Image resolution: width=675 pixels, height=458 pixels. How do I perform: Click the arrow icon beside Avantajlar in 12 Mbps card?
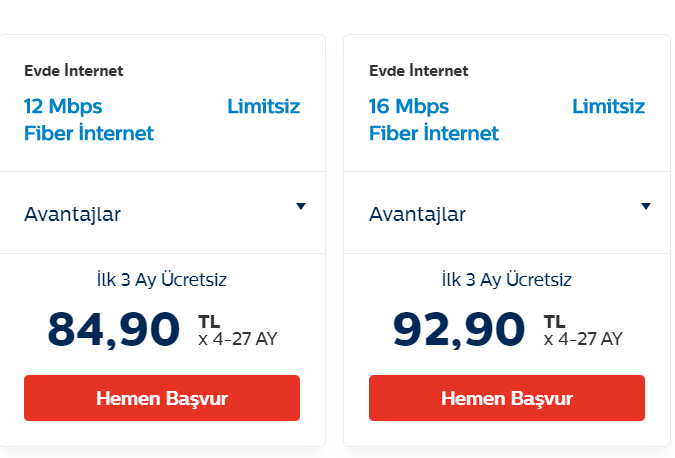300,207
